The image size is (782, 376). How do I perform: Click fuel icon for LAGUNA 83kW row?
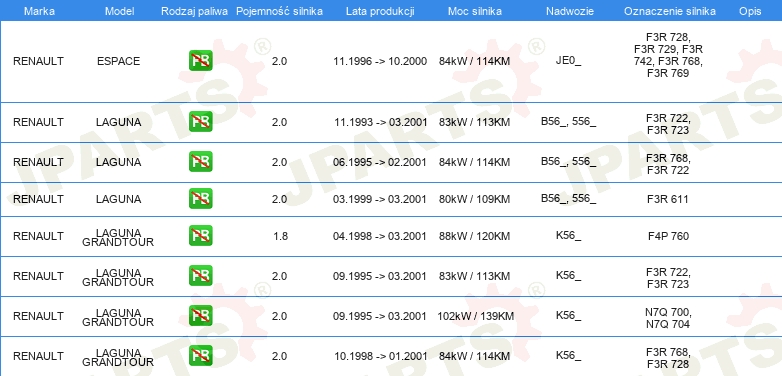200,122
